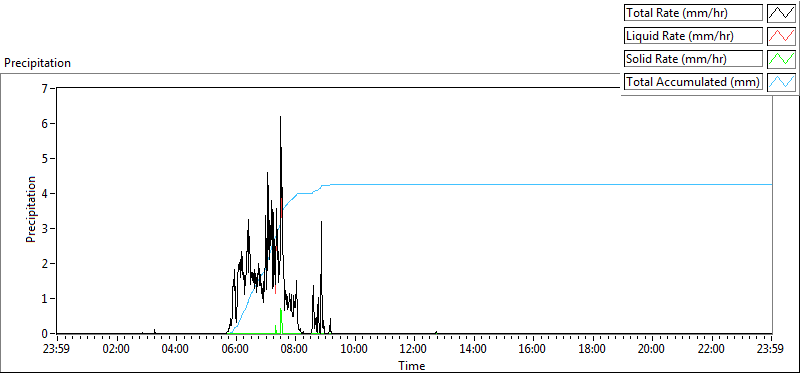Viewport: 800px width, 373px height.
Task: Click the y-axis value 7
Action: click(44, 88)
